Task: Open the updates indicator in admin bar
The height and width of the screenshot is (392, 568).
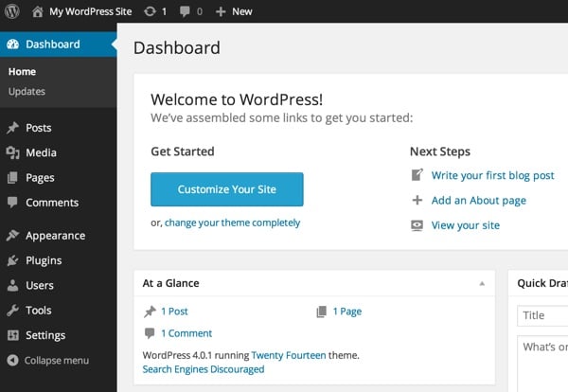Action: tap(153, 11)
